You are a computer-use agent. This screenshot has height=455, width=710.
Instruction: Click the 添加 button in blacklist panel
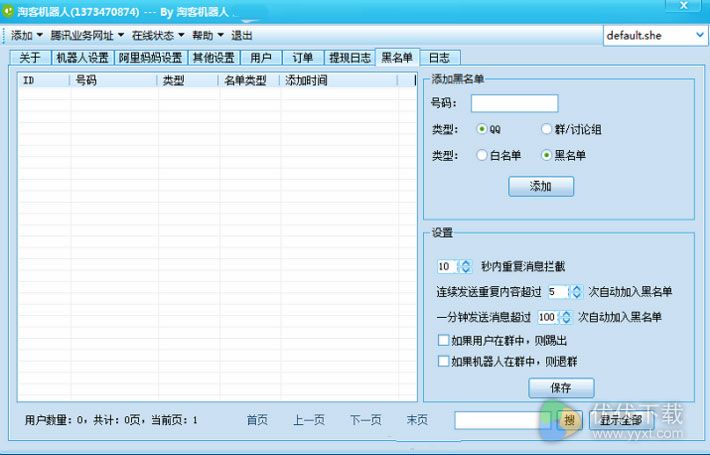(541, 187)
